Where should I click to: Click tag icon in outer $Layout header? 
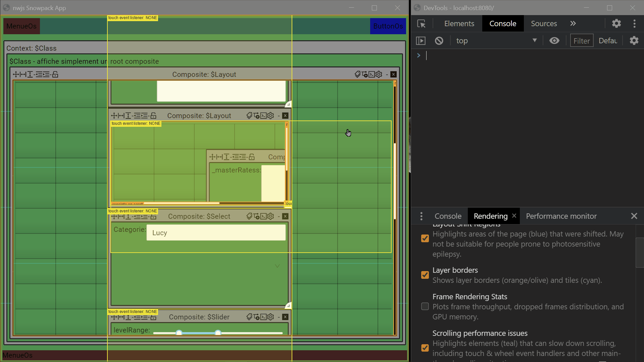point(357,74)
